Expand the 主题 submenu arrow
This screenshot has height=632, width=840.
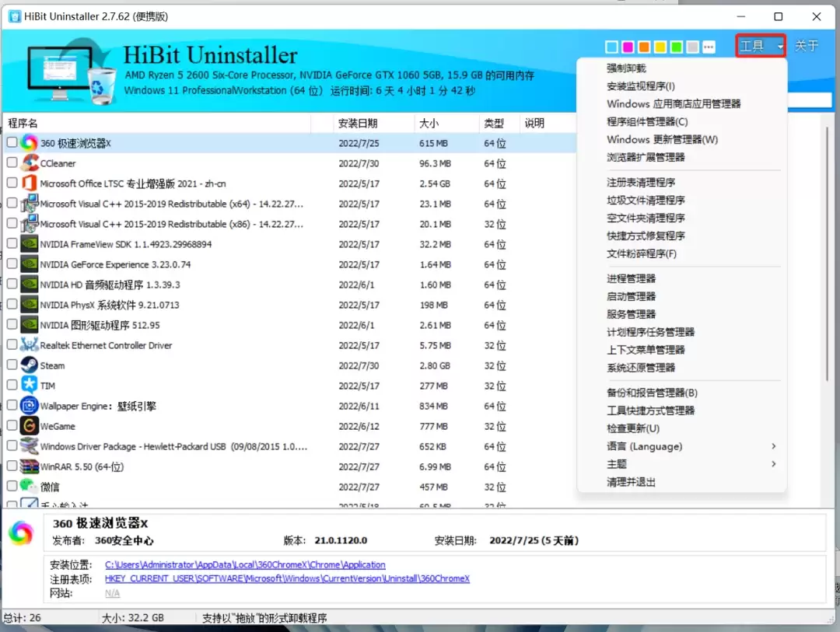click(x=774, y=464)
